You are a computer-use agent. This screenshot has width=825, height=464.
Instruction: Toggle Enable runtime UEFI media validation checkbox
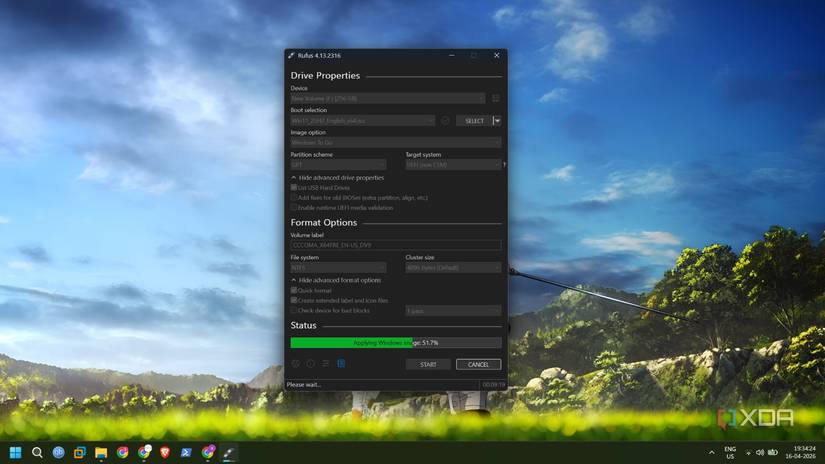(294, 208)
